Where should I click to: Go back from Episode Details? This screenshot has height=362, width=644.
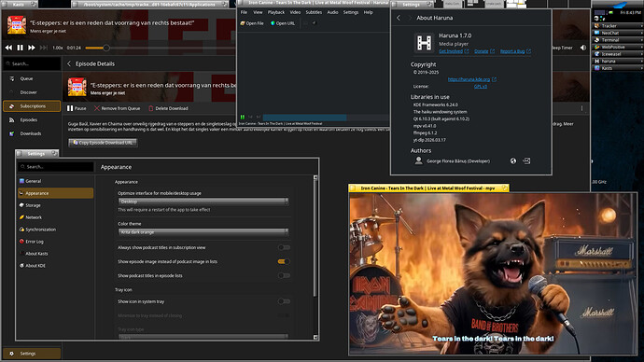pyautogui.click(x=69, y=63)
